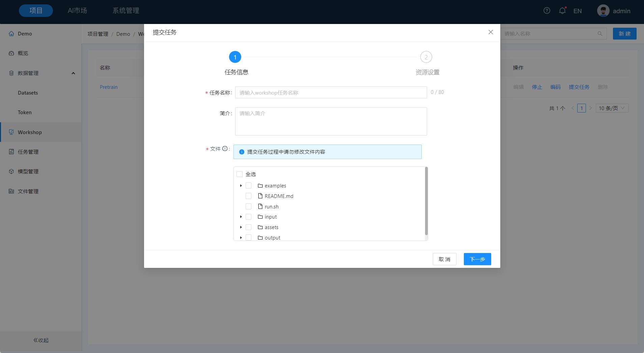Click the admin user avatar

coord(603,11)
